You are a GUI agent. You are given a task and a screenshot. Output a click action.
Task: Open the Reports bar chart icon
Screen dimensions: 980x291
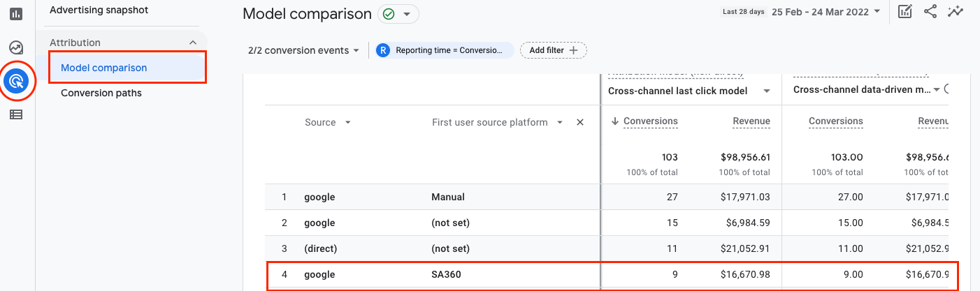pyautogui.click(x=16, y=13)
